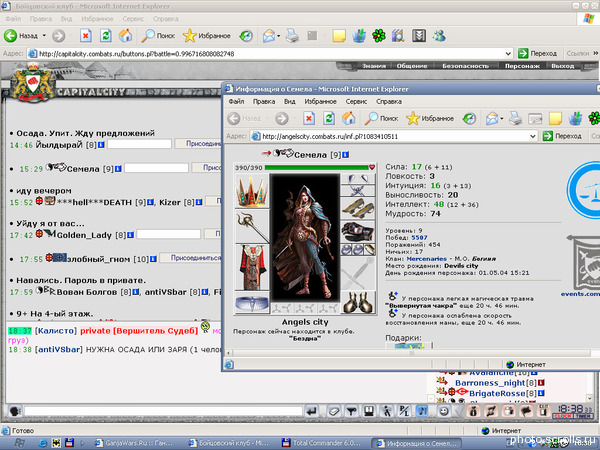The width and height of the screenshot is (600, 450).
Task: Open Файл menu in main browser window
Action: pyautogui.click(x=13, y=19)
